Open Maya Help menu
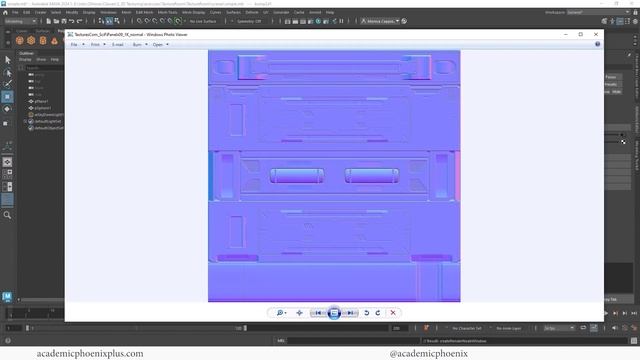 pyautogui.click(x=330, y=12)
